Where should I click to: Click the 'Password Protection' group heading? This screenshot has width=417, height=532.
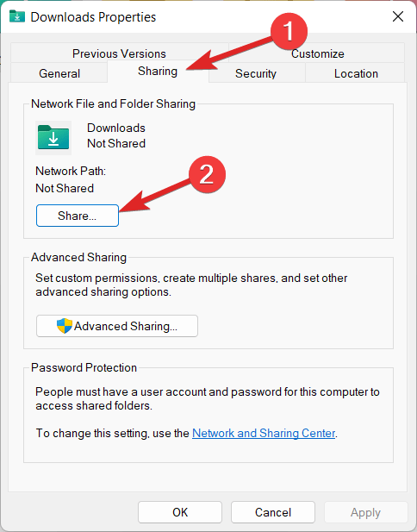coord(84,367)
